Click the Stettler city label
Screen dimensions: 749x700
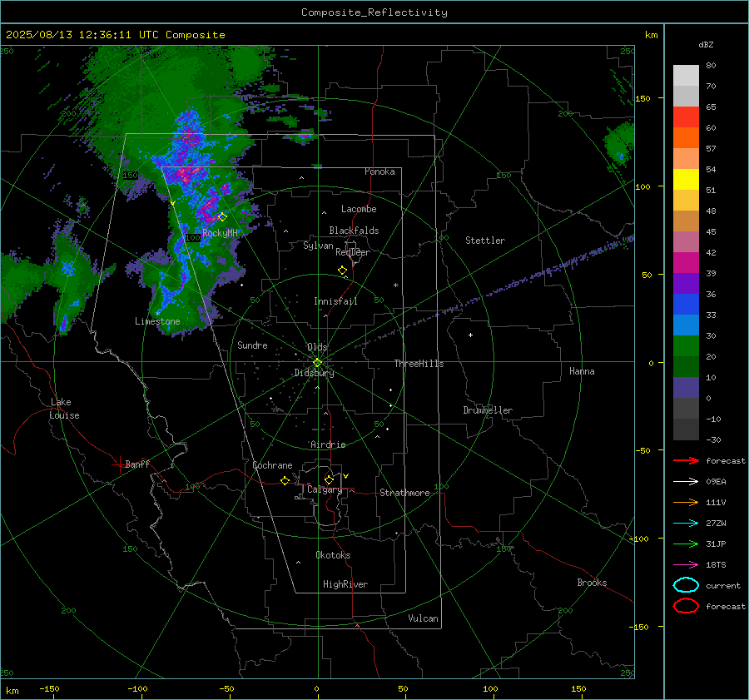coord(485,241)
